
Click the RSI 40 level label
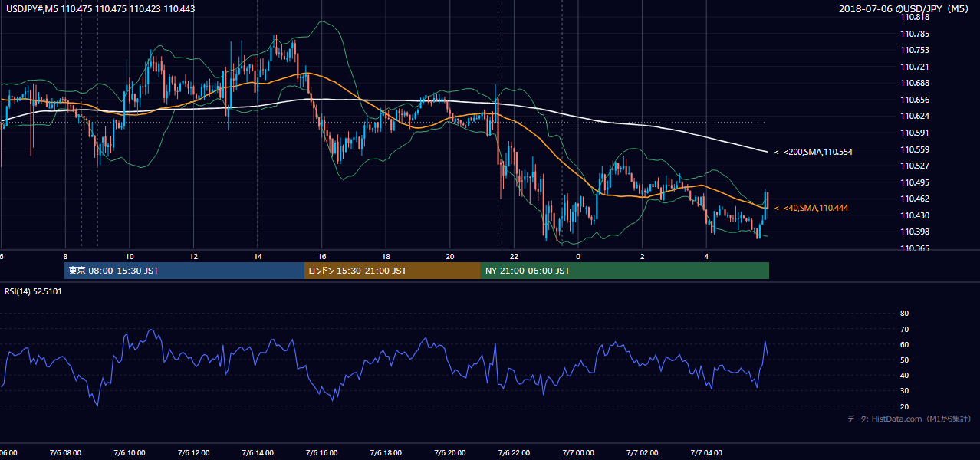(x=904, y=375)
